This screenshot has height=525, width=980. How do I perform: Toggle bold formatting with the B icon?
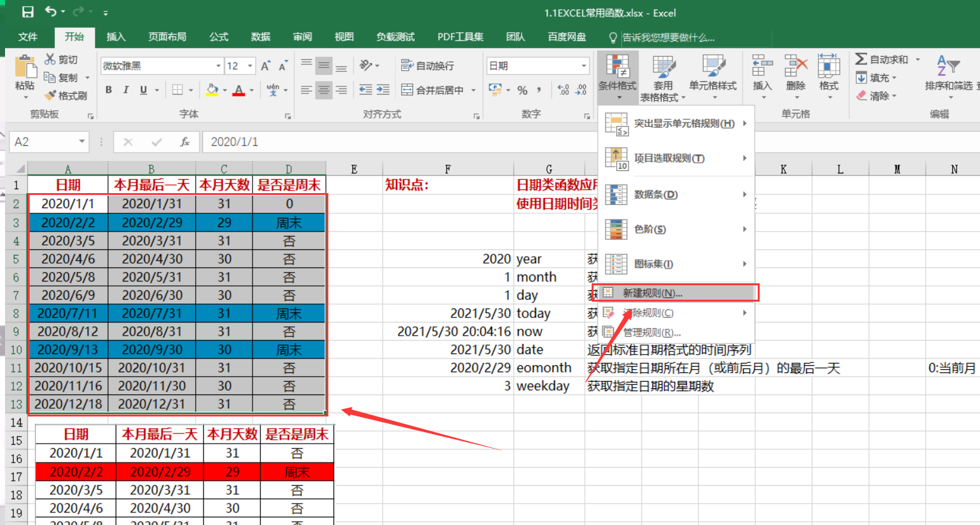point(107,90)
